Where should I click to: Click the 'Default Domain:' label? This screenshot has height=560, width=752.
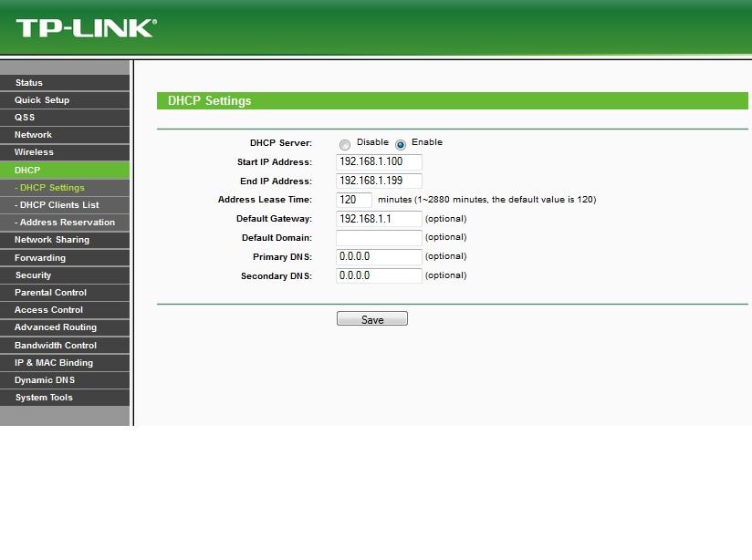point(277,238)
